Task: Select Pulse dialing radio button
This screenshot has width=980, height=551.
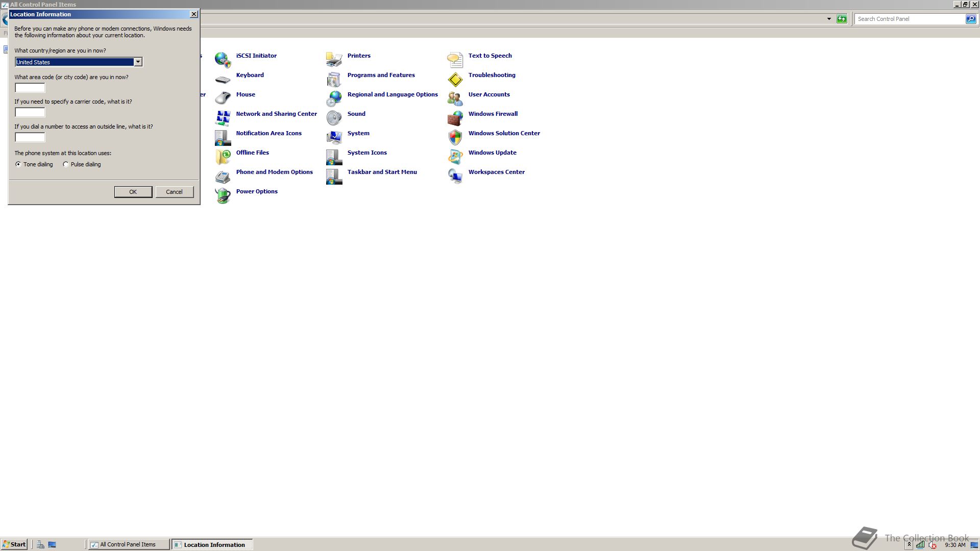Action: [66, 164]
